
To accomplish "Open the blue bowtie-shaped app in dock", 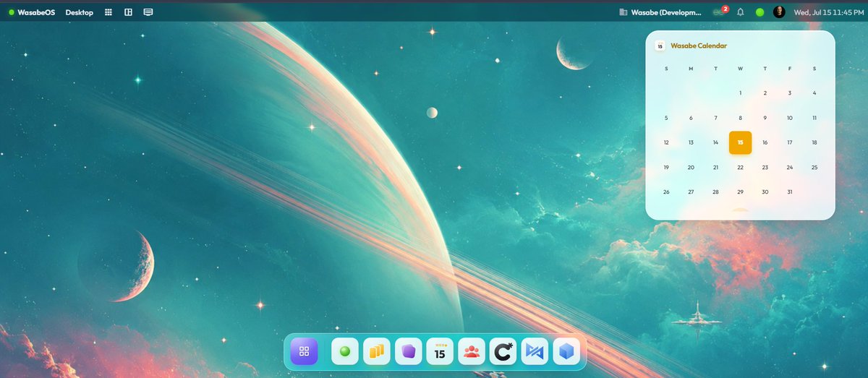I will click(x=535, y=351).
